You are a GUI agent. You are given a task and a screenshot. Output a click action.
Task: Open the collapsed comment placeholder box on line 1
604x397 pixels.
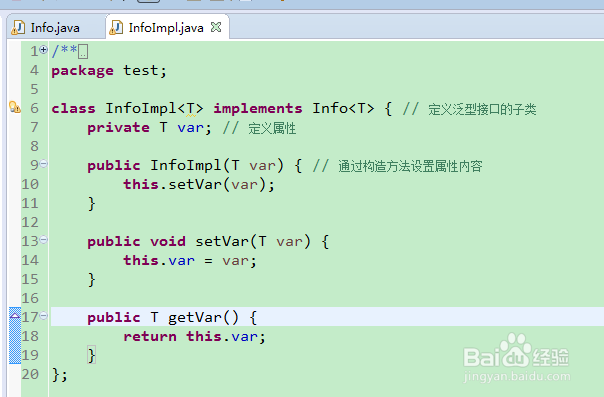[x=83, y=51]
